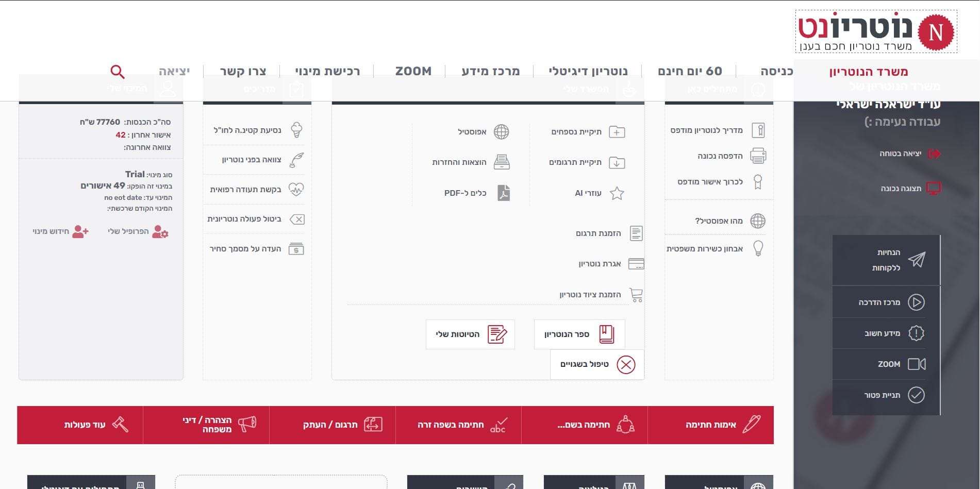
Task: Open the מרכז מידע navigation menu item
Action: [490, 71]
